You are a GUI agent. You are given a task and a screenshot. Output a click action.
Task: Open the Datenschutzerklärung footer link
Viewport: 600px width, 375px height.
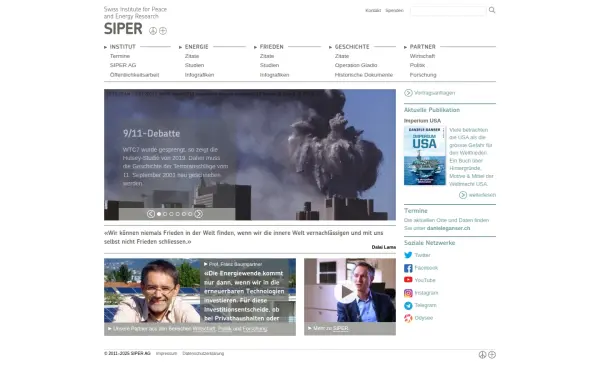pyautogui.click(x=203, y=354)
